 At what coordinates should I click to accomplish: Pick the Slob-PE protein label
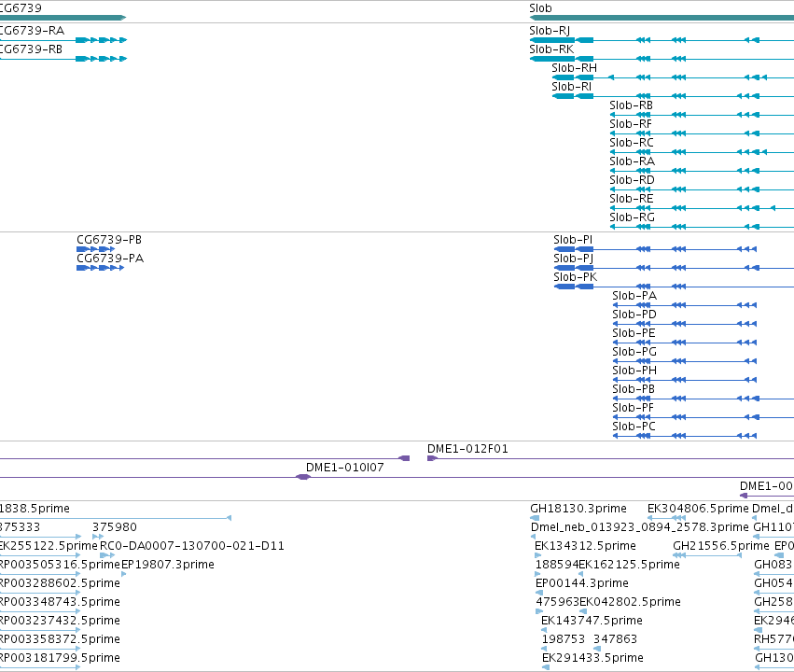coord(634,333)
